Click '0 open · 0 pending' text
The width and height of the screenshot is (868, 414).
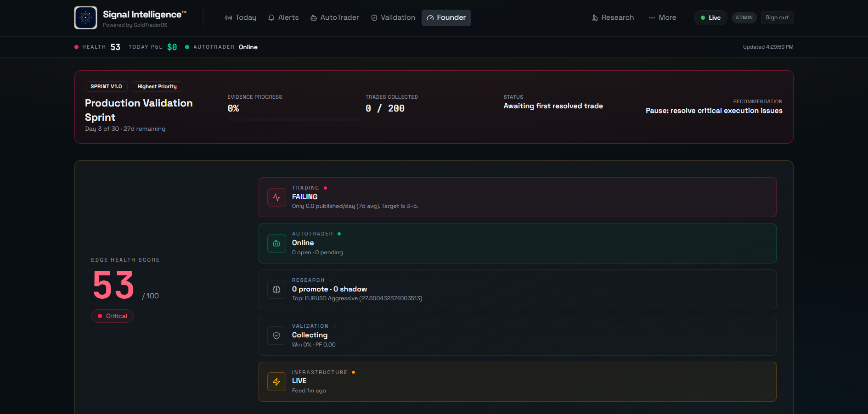click(x=317, y=252)
